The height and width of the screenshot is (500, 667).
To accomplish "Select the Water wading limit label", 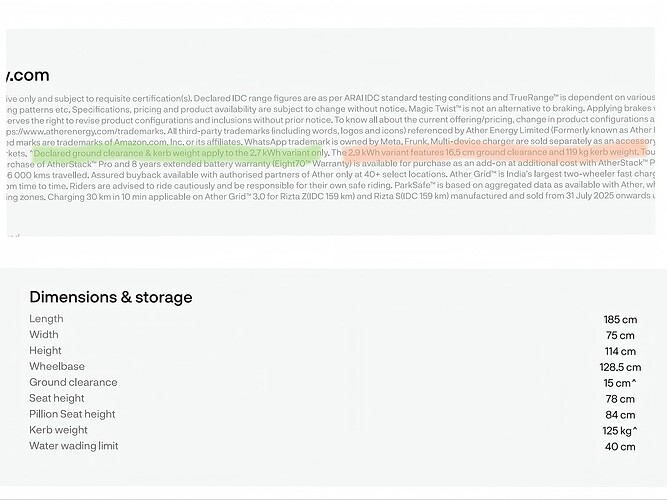I will pyautogui.click(x=74, y=446).
